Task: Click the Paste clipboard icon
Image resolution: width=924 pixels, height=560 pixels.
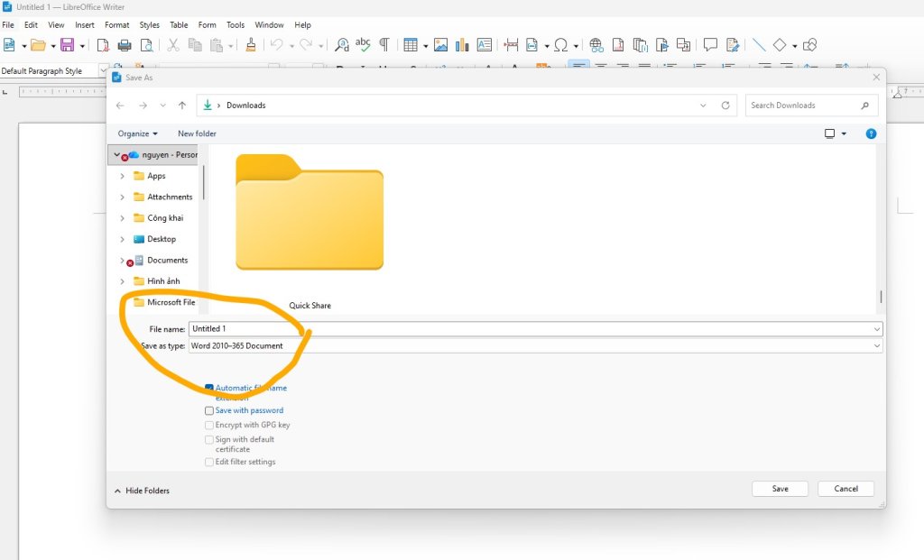Action: pos(217,45)
